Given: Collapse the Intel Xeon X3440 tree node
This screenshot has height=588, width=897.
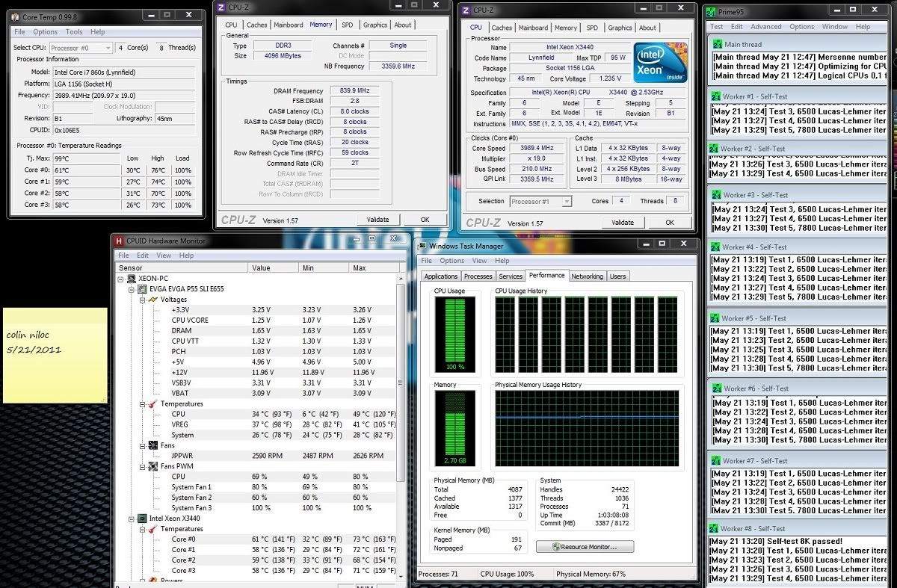Looking at the screenshot, I should (x=132, y=518).
